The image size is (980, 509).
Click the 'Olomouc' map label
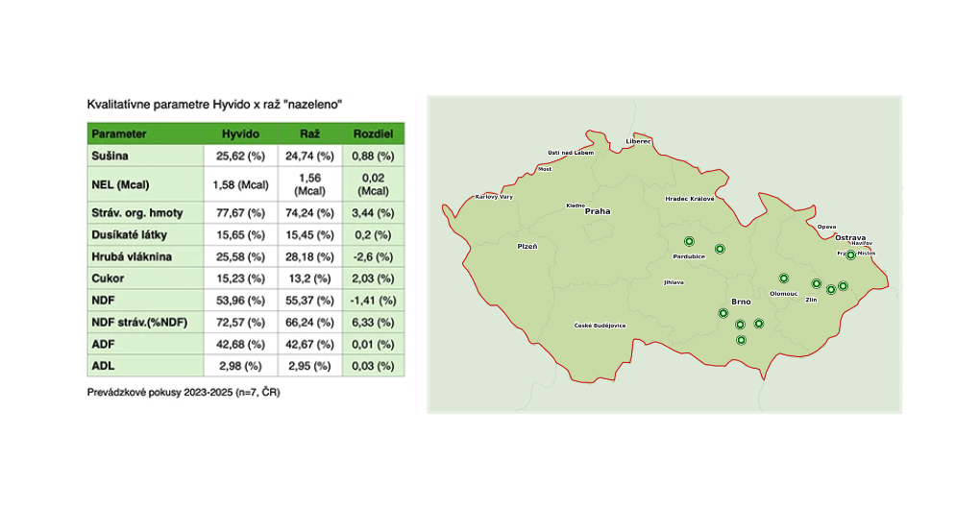pos(784,294)
